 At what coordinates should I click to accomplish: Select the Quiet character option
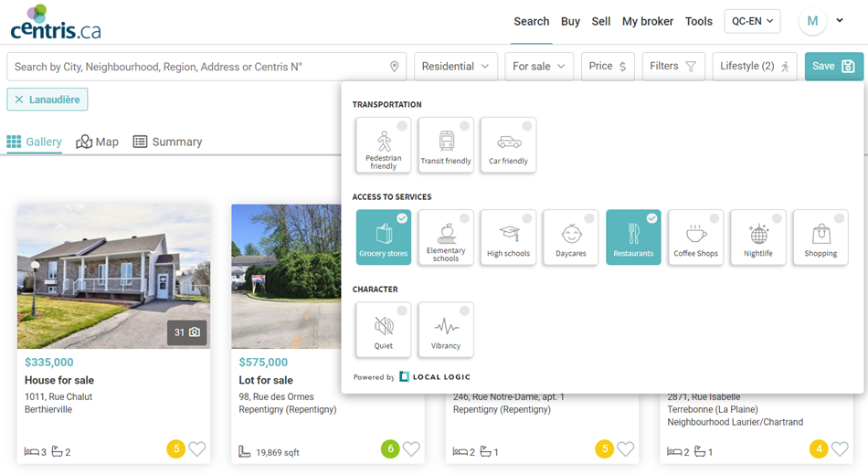(383, 330)
